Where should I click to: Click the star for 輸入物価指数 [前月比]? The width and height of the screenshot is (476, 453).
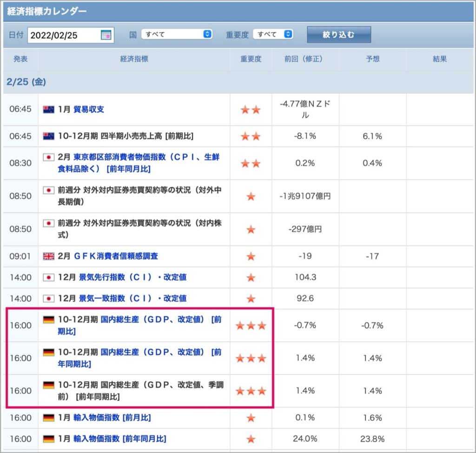pyautogui.click(x=251, y=418)
